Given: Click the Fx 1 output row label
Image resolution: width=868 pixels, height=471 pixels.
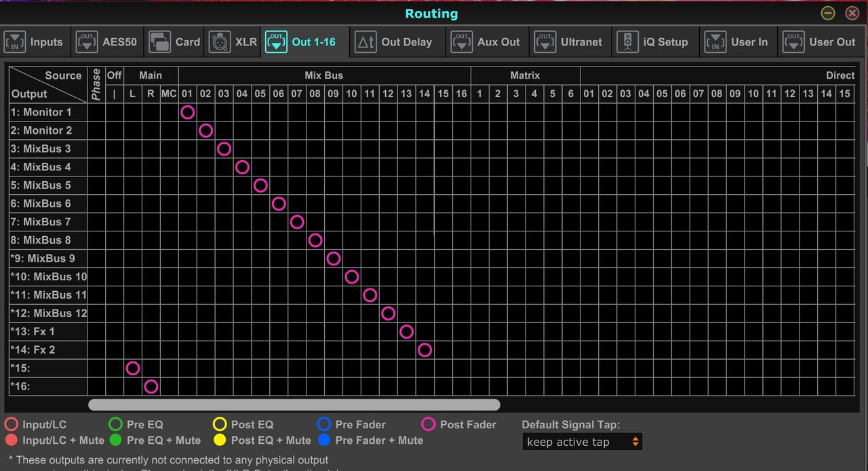Looking at the screenshot, I should pos(47,332).
